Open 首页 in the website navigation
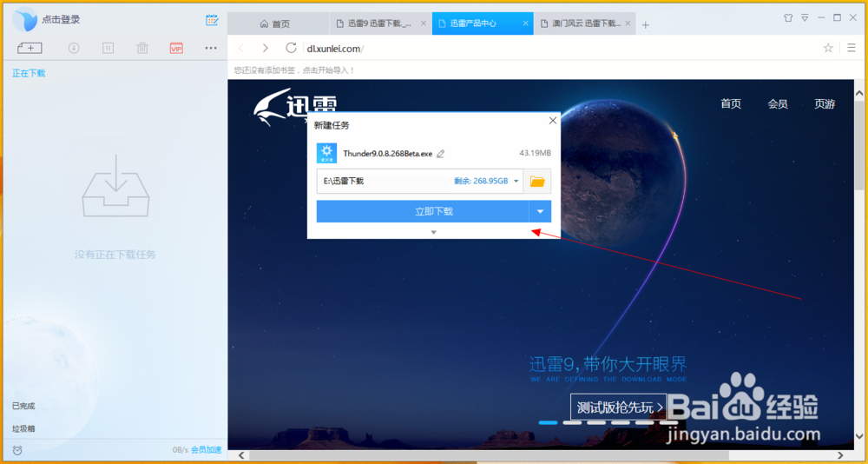This screenshot has height=464, width=868. (x=731, y=103)
